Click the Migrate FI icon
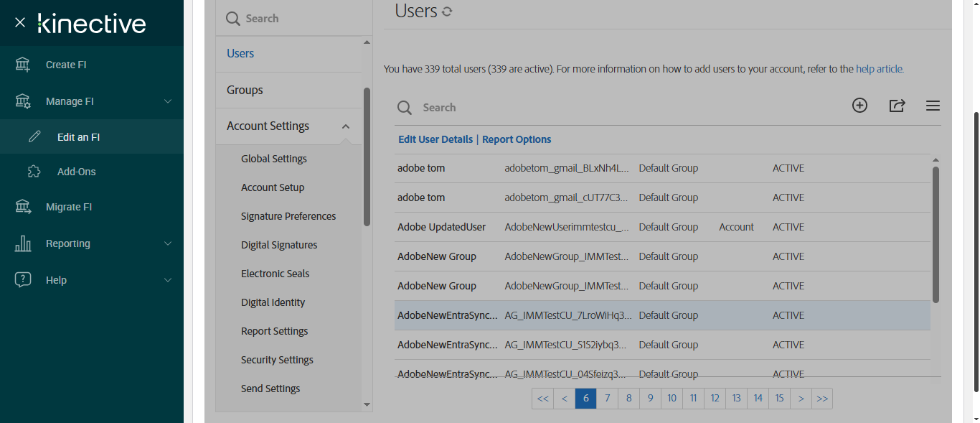The height and width of the screenshot is (423, 980). pos(23,207)
